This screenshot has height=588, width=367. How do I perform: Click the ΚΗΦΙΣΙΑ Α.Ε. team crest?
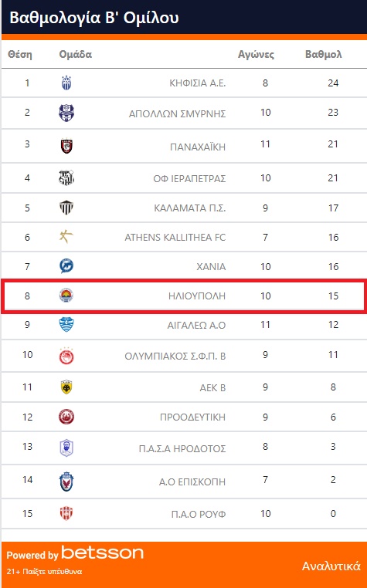point(66,83)
